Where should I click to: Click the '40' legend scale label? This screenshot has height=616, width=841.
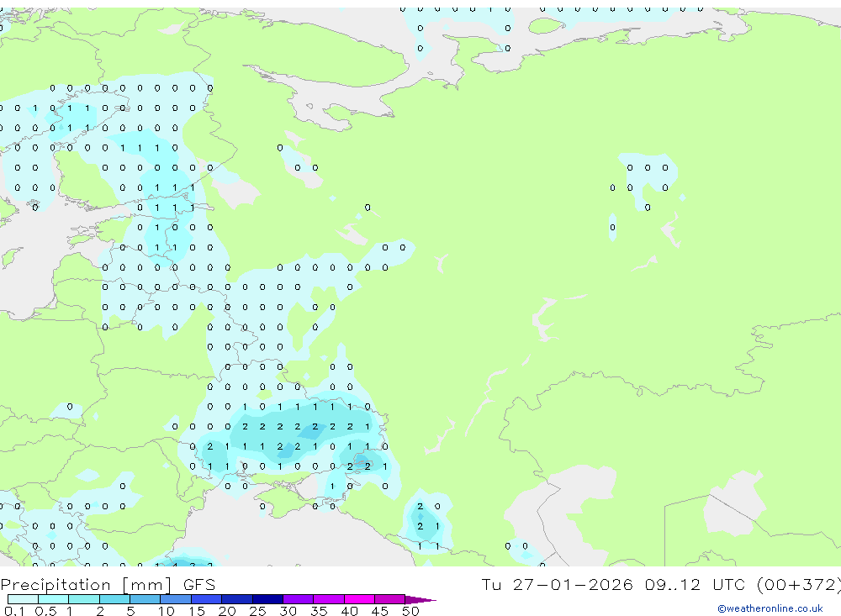(x=349, y=611)
